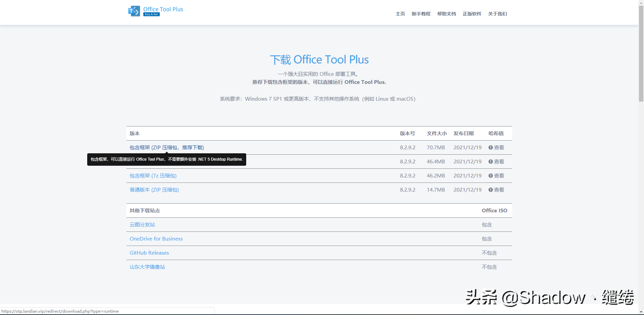Open the 新手教程 navigation item
The width and height of the screenshot is (644, 315).
(x=421, y=14)
